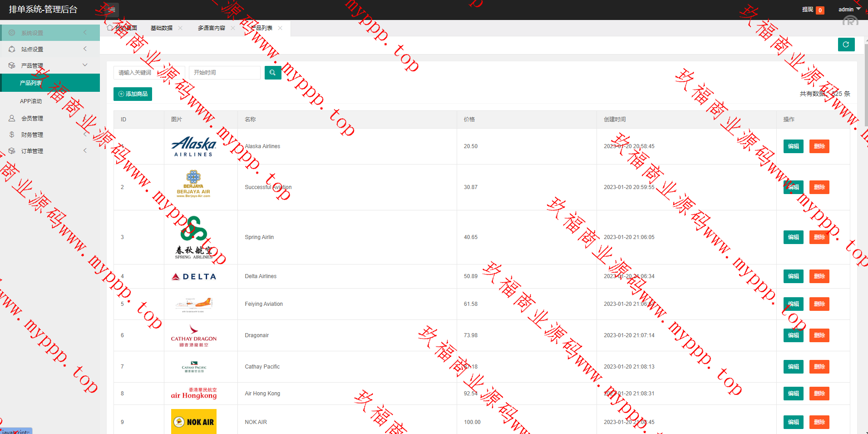The height and width of the screenshot is (434, 868).
Task: Click the search magnifier icon button
Action: pos(272,73)
